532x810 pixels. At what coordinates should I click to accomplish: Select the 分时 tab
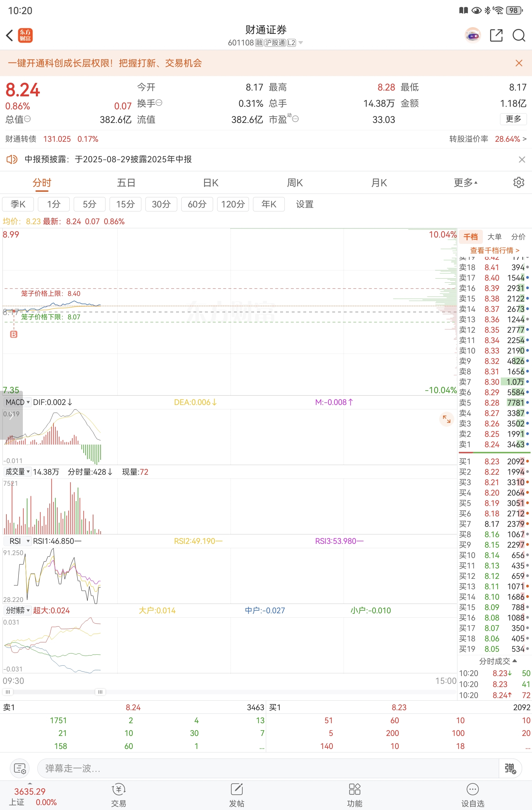pos(42,183)
